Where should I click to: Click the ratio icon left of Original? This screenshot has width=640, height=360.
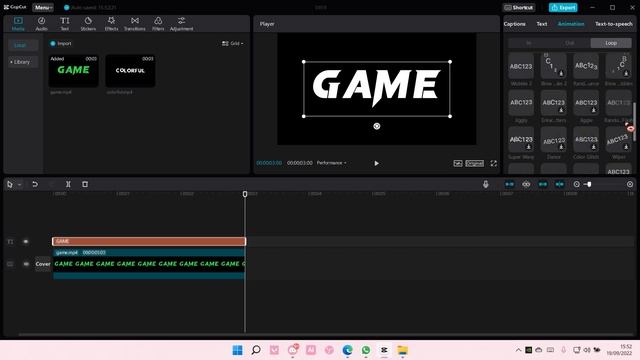(x=458, y=163)
